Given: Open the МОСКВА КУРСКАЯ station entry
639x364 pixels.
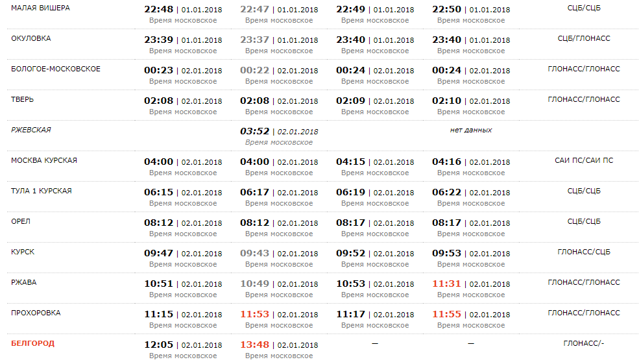Looking at the screenshot, I should (44, 160).
